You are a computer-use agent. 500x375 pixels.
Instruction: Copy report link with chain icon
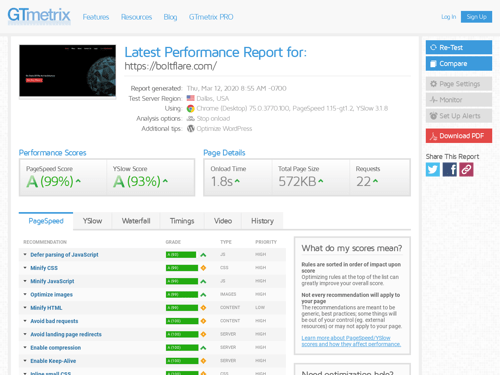tap(466, 169)
